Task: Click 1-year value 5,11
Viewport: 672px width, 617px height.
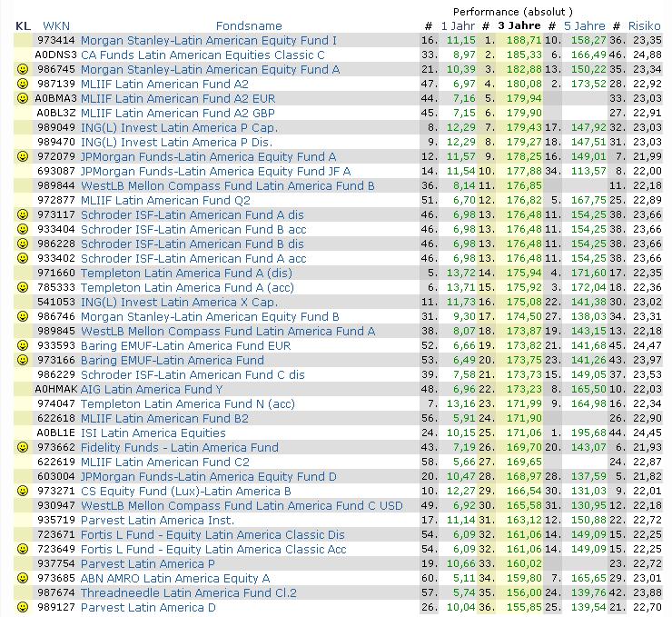Action: pos(465,579)
